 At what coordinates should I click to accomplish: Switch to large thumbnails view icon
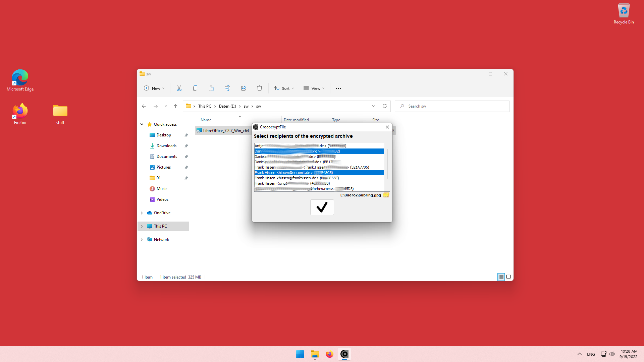508,277
